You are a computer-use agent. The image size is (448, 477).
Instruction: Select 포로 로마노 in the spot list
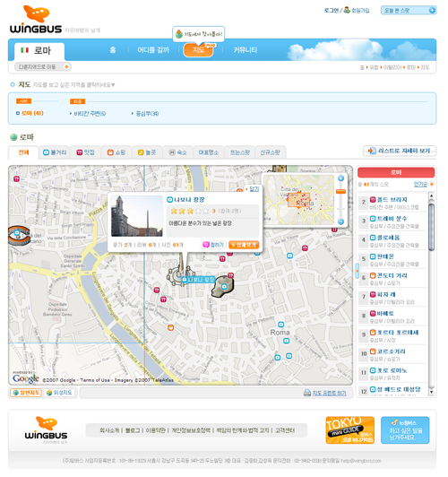392,374
